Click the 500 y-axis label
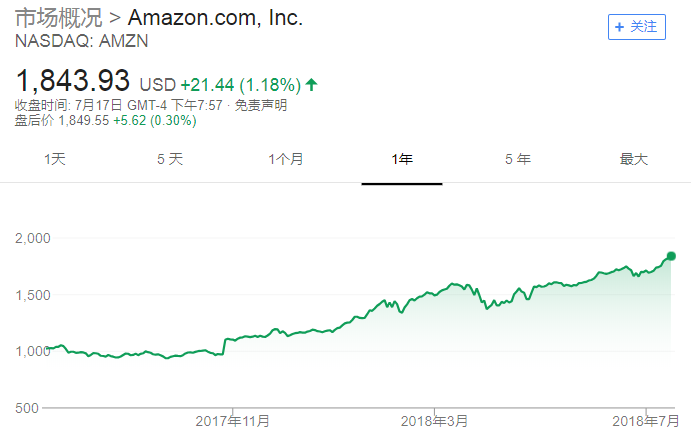Image resolution: width=691 pixels, height=438 pixels. (x=27, y=408)
